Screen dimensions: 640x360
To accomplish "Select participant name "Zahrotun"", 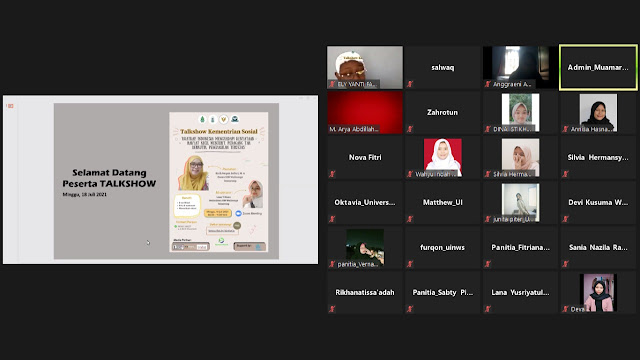I will 442,112.
